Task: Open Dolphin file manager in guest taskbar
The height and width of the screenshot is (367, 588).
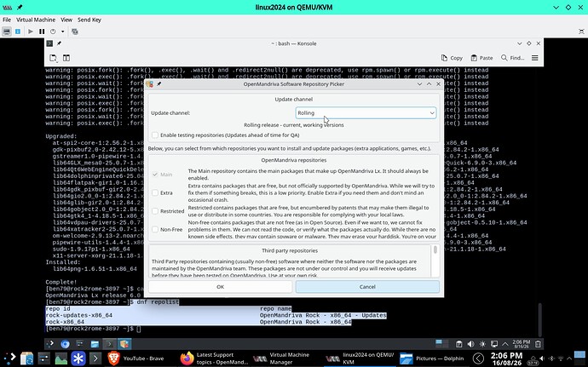Action: click(95, 344)
